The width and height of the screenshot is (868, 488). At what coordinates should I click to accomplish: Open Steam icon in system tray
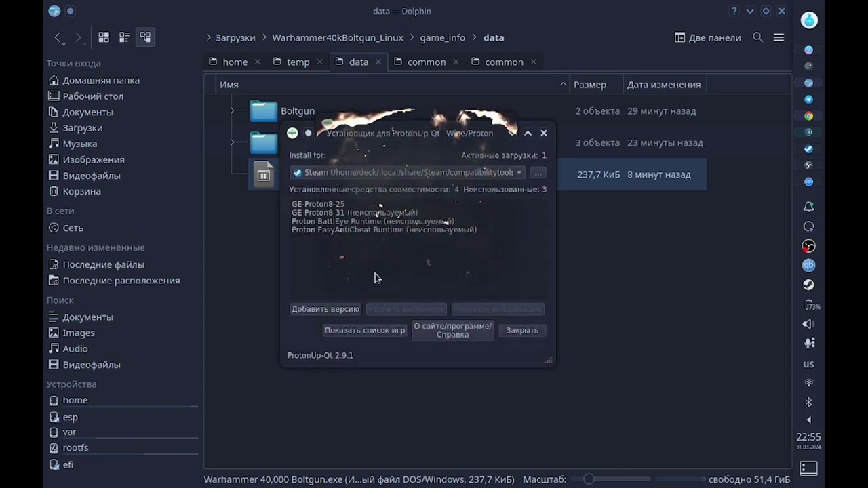pos(808,285)
